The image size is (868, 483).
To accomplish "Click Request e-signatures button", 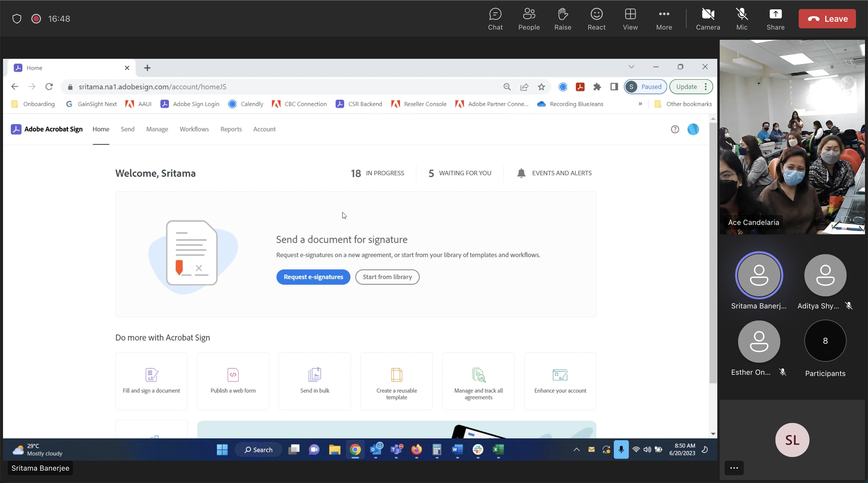I will 313,277.
